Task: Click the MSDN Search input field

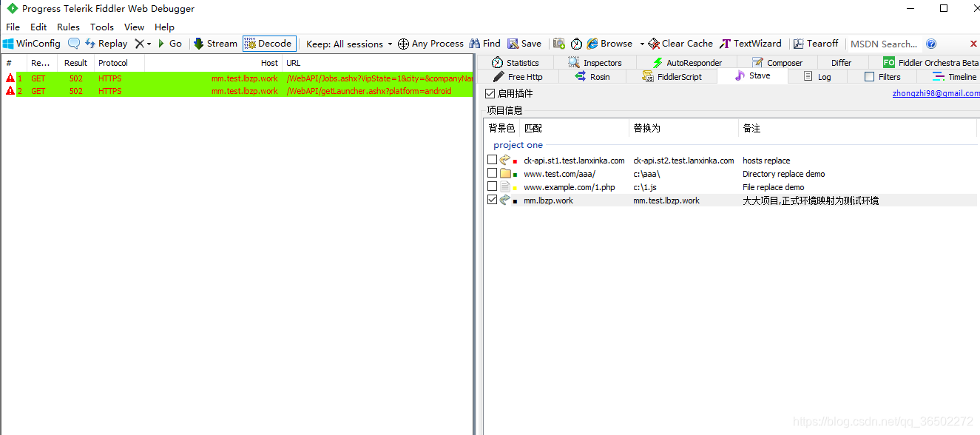Action: pyautogui.click(x=884, y=44)
